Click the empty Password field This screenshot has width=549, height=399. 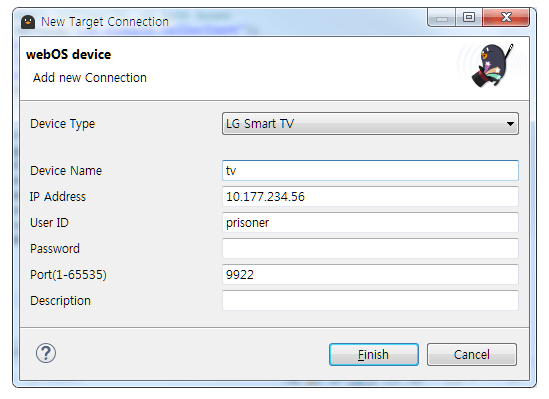[370, 248]
